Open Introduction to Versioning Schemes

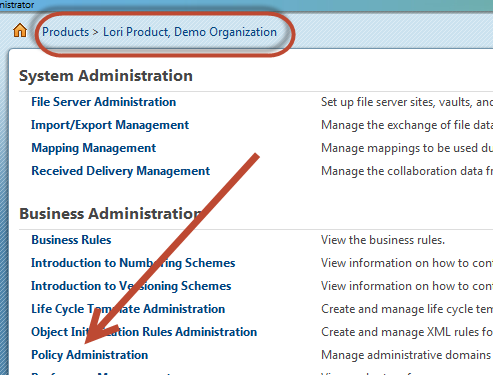click(131, 286)
